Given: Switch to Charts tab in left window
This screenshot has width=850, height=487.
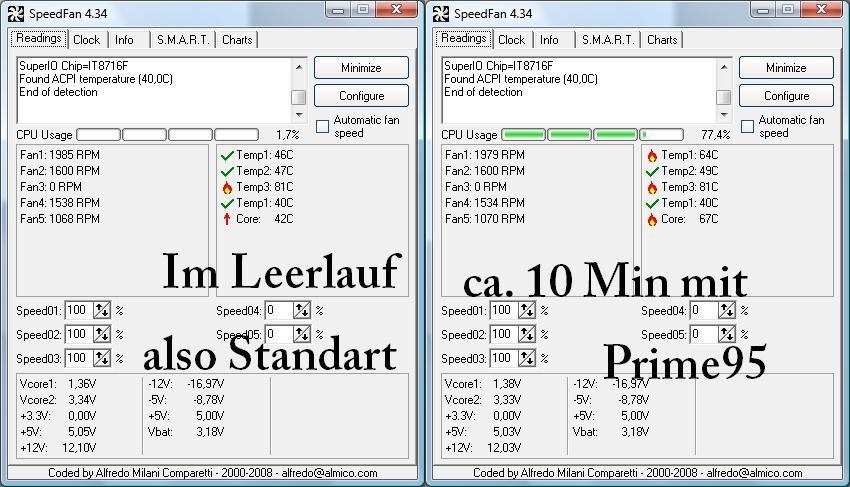Looking at the screenshot, I should [237, 40].
